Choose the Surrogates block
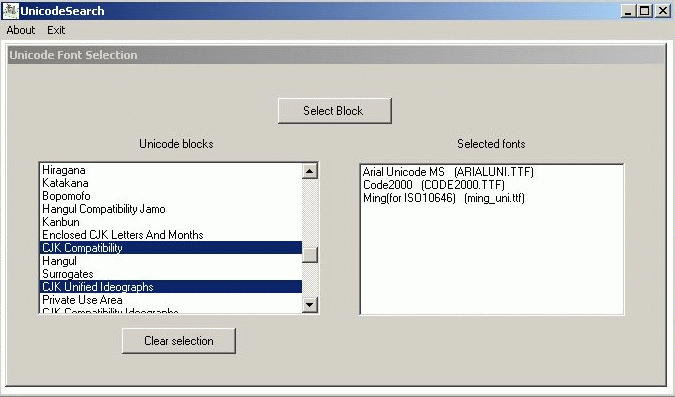This screenshot has height=397, width=675. pos(171,273)
